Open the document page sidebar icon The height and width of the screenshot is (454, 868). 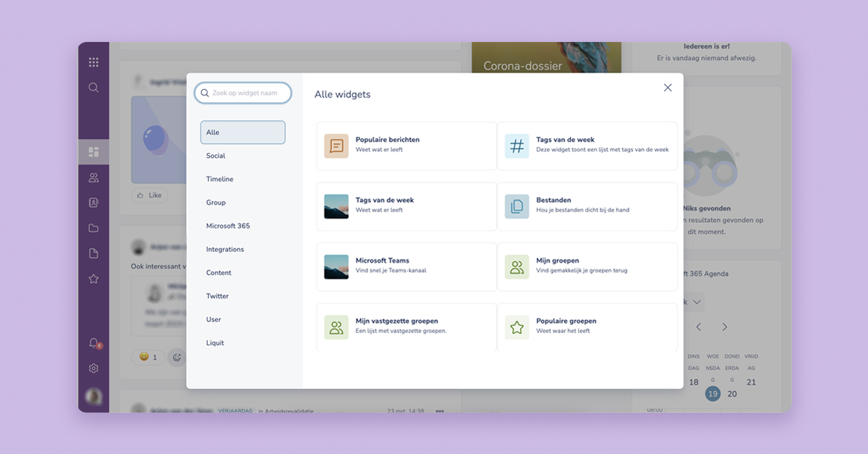pos(93,253)
